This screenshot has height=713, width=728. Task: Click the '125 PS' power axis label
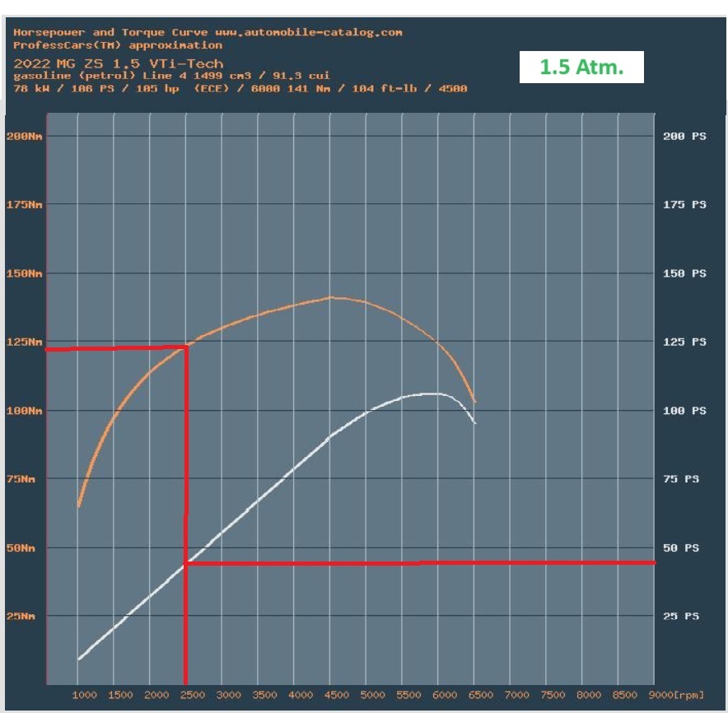[x=684, y=342]
